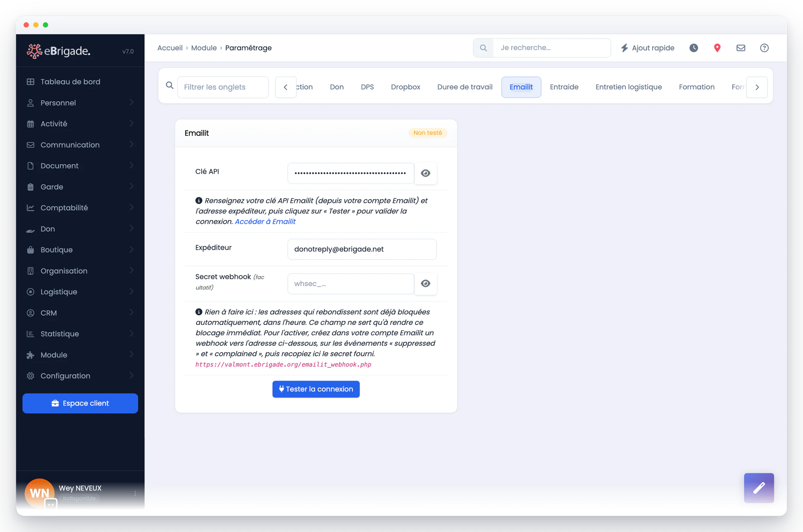The image size is (803, 532).
Task: Reveal the Secret webhook value
Action: click(426, 284)
